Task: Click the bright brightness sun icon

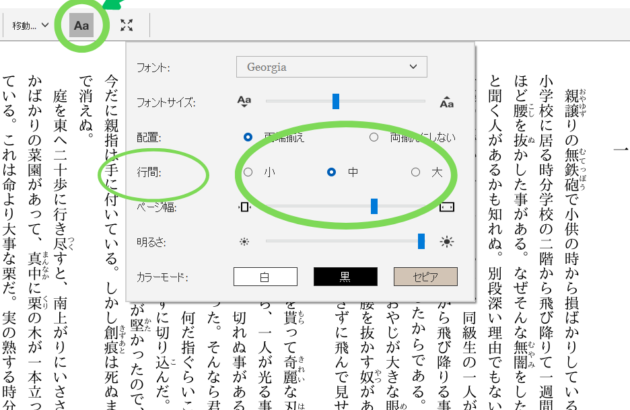Action: pos(447,242)
